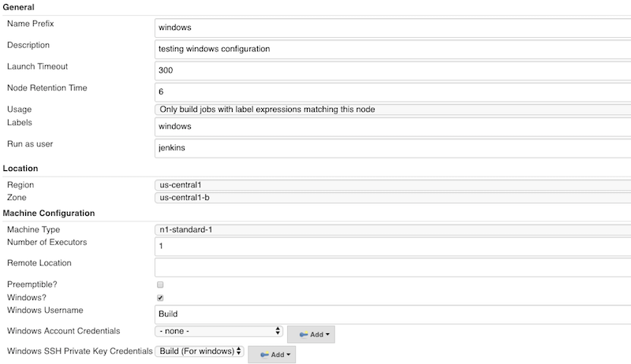Click Add button for Windows Account Credentials

click(x=312, y=334)
